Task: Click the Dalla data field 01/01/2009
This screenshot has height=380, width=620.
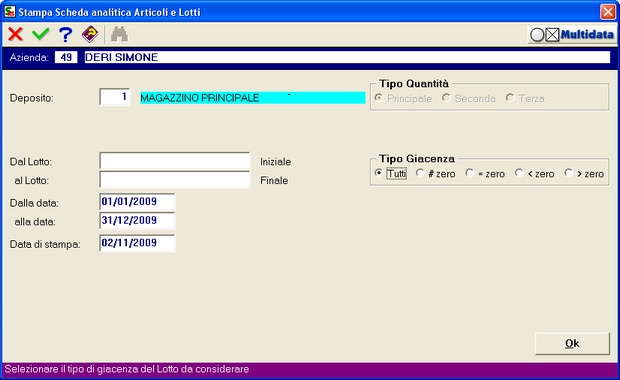Action: pyautogui.click(x=137, y=202)
